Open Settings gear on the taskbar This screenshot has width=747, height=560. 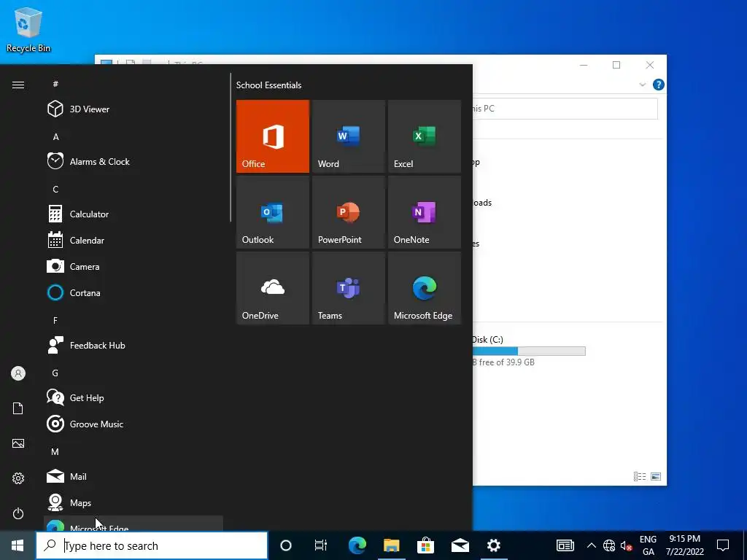pos(494,545)
